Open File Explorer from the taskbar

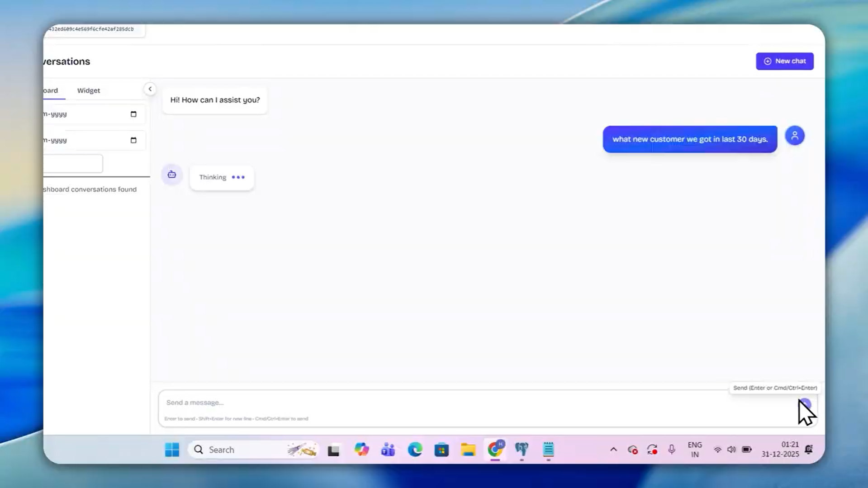pyautogui.click(x=468, y=450)
